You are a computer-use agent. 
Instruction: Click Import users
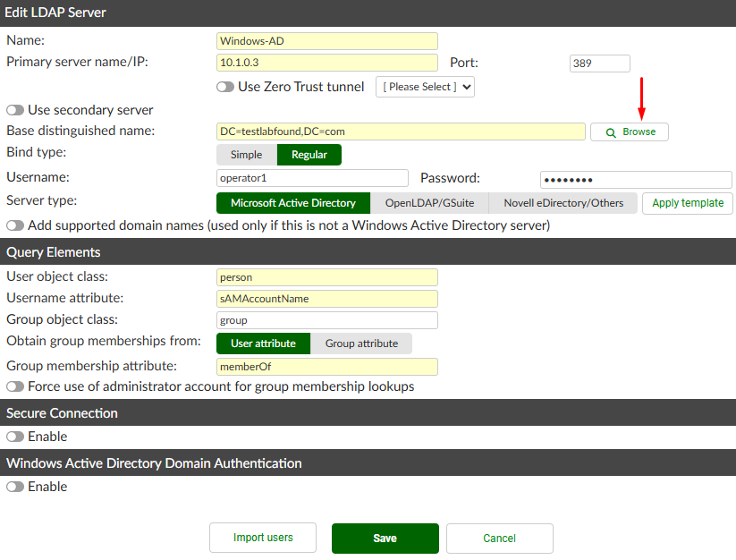point(262,538)
